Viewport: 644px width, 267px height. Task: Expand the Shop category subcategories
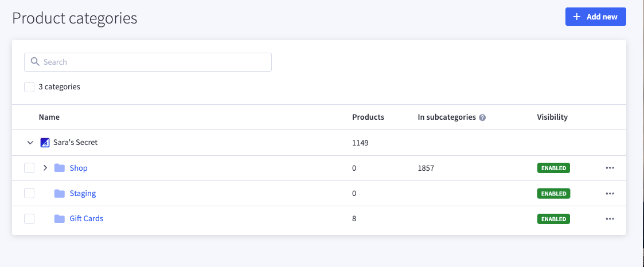45,168
